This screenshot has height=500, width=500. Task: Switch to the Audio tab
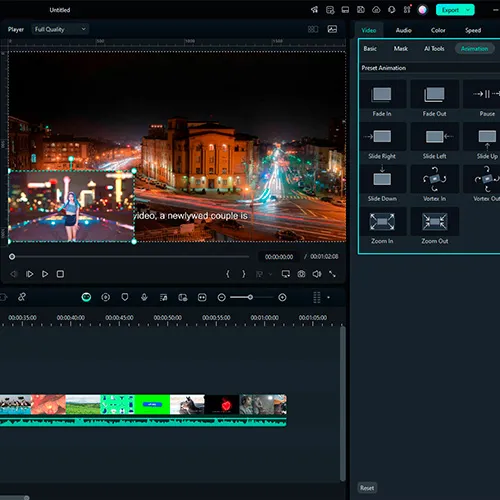click(x=403, y=30)
